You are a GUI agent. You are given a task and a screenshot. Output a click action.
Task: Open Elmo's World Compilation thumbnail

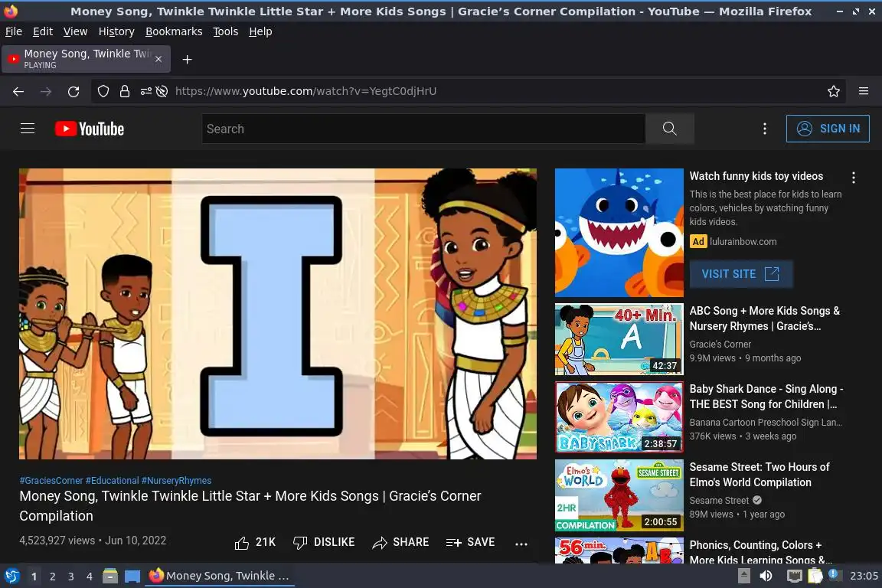coord(619,495)
